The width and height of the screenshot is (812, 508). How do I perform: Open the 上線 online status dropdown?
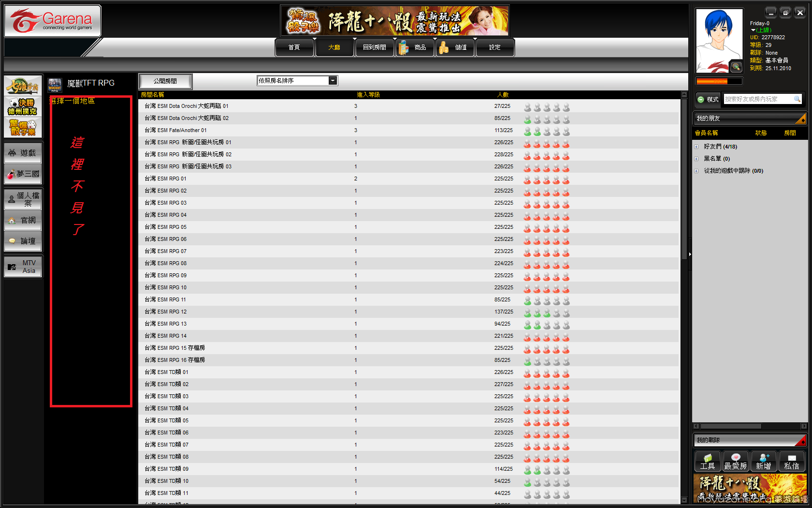point(761,30)
